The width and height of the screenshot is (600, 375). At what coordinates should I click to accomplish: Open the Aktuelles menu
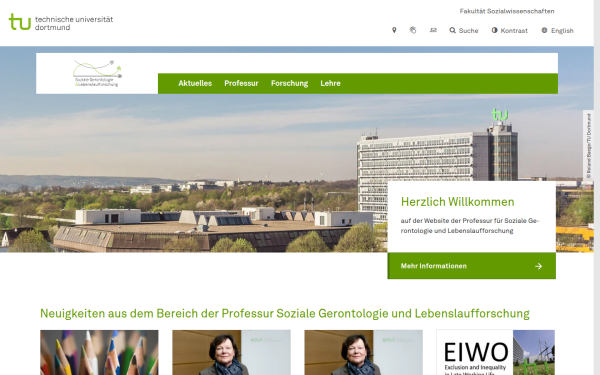click(195, 83)
